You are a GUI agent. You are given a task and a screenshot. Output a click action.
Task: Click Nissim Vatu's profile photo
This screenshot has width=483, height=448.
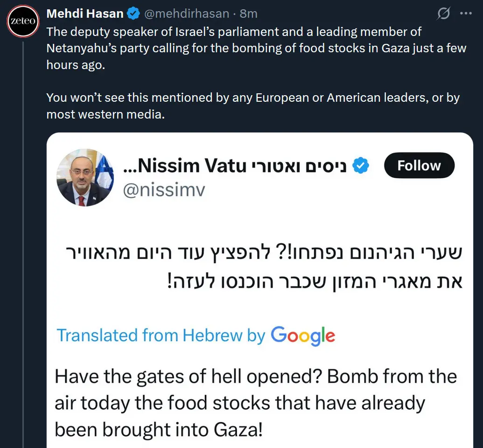85,178
